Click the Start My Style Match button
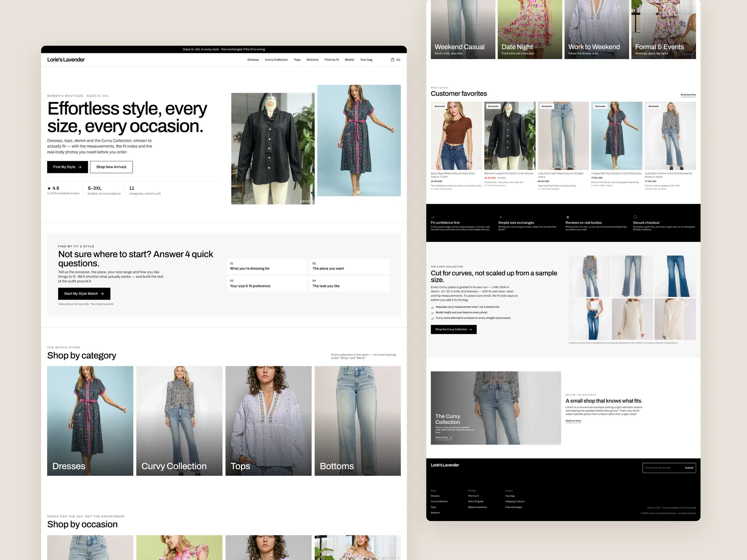The height and width of the screenshot is (560, 747). [84, 294]
